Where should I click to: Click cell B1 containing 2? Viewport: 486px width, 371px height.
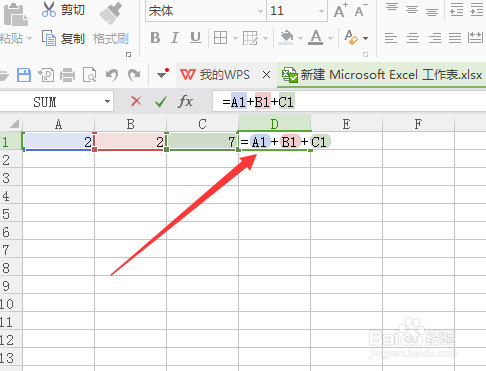tap(130, 142)
